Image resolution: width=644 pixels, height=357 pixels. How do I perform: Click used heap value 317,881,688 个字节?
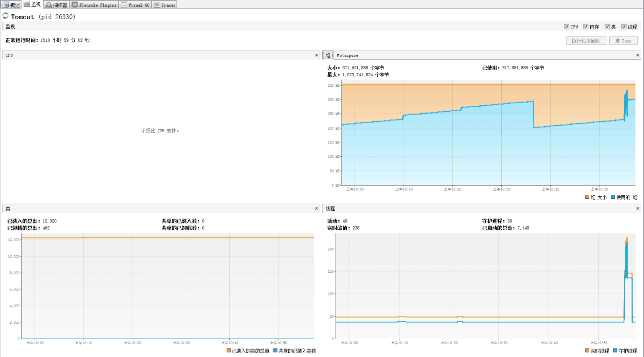point(523,68)
